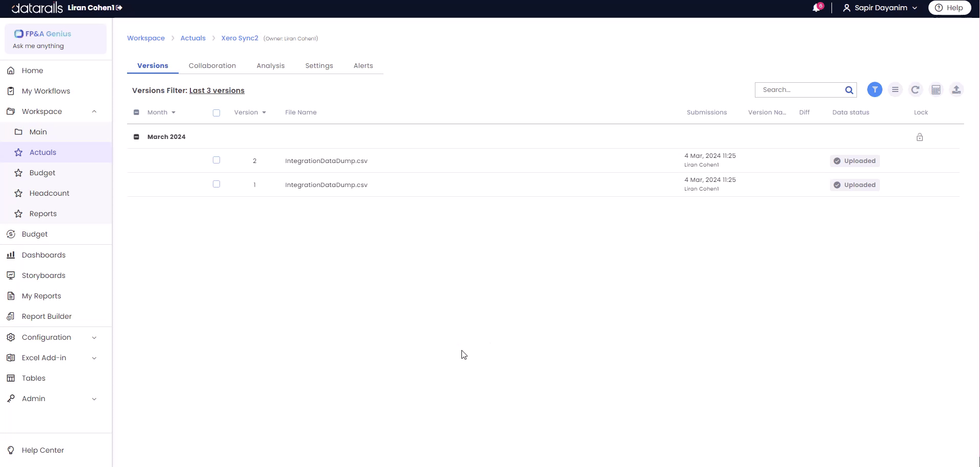Viewport: 980px width, 467px height.
Task: Switch to the Alerts tab
Action: click(x=363, y=65)
